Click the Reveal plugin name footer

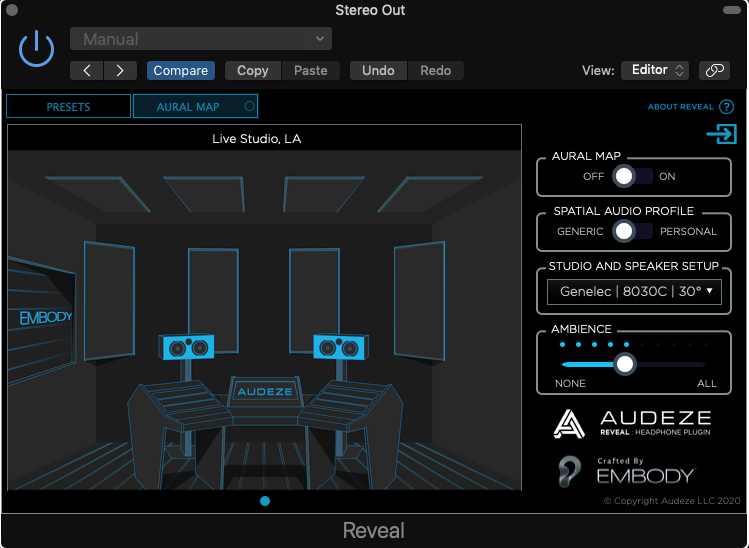(x=374, y=530)
